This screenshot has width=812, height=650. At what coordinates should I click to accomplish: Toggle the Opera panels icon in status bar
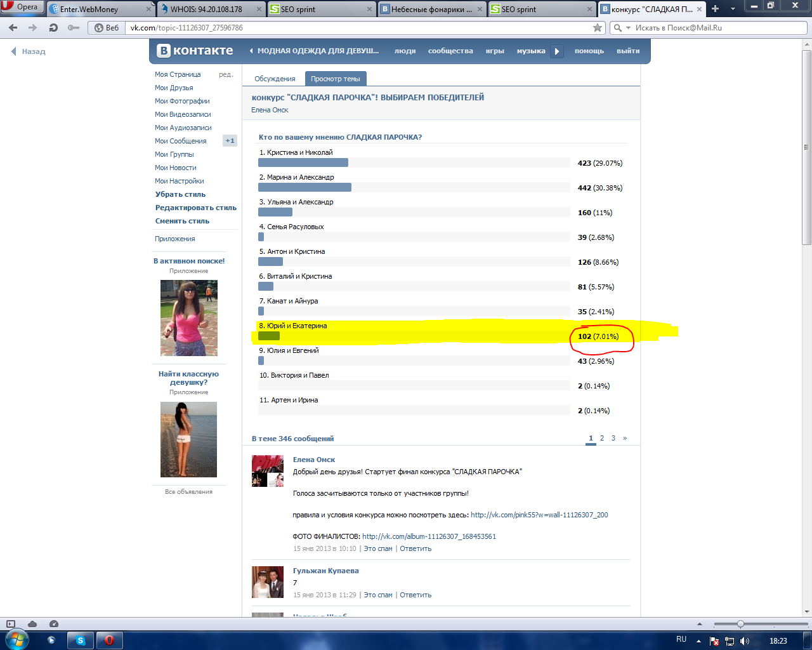pos(10,624)
